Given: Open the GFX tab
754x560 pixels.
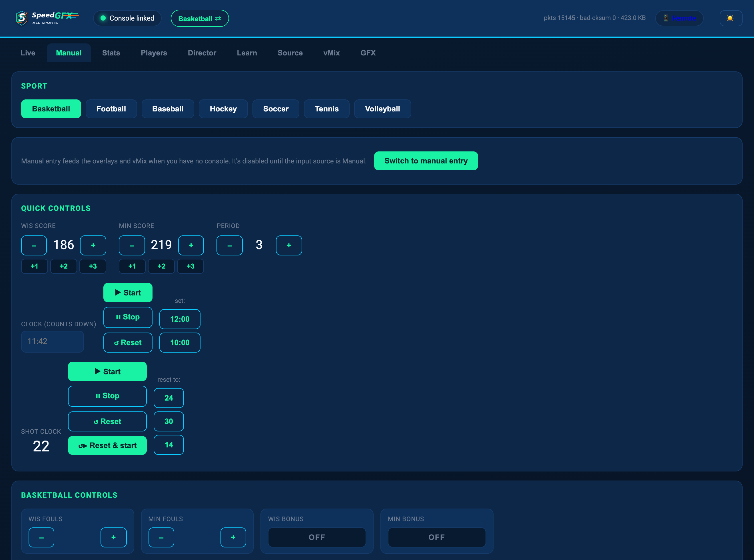Looking at the screenshot, I should click(368, 53).
